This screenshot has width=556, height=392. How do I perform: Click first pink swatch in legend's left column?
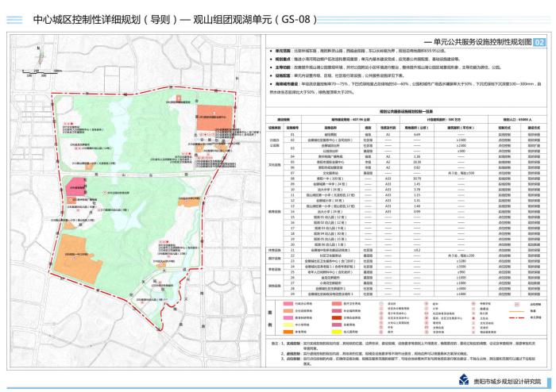[x=288, y=304]
